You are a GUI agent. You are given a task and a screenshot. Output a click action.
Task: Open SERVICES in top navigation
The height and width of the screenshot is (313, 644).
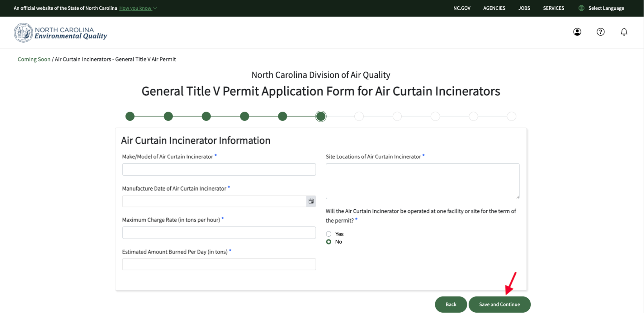click(553, 8)
